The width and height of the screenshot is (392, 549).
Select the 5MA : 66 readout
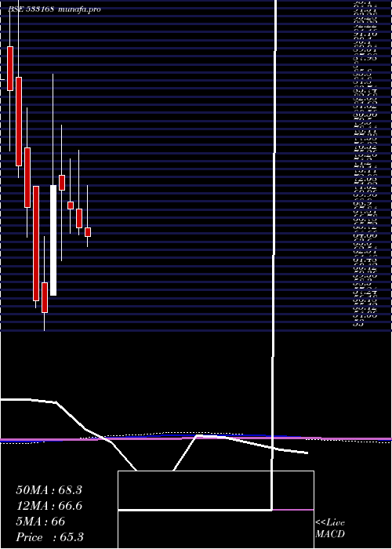(x=41, y=522)
